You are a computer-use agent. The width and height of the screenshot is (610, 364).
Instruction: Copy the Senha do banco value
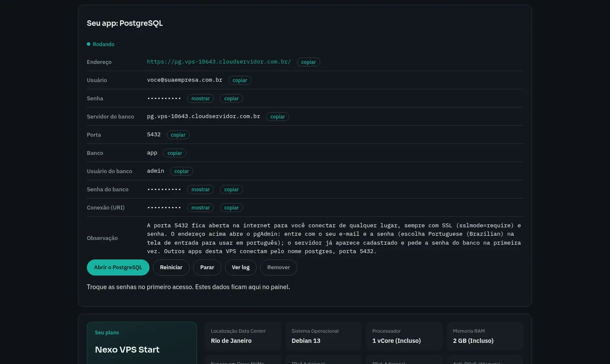tap(231, 190)
